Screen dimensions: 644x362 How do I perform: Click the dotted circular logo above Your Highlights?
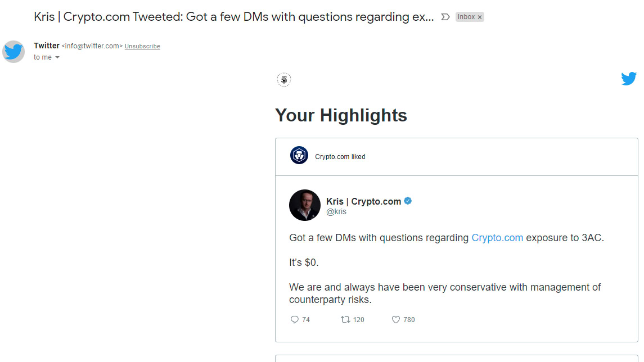(x=284, y=80)
